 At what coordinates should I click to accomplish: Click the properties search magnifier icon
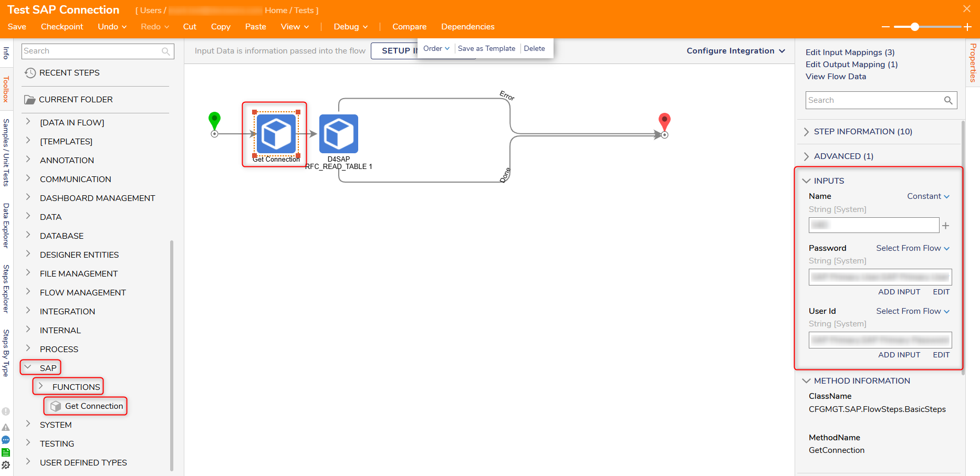[948, 100]
